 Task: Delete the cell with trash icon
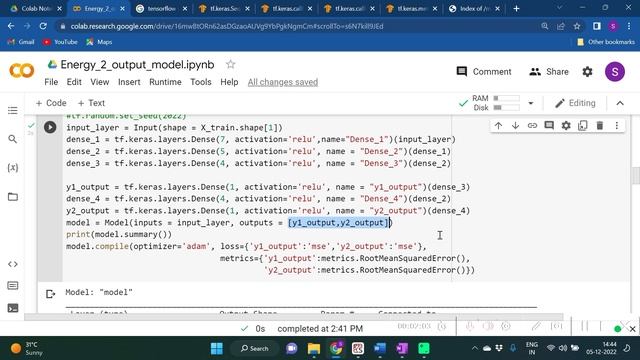click(x=600, y=126)
